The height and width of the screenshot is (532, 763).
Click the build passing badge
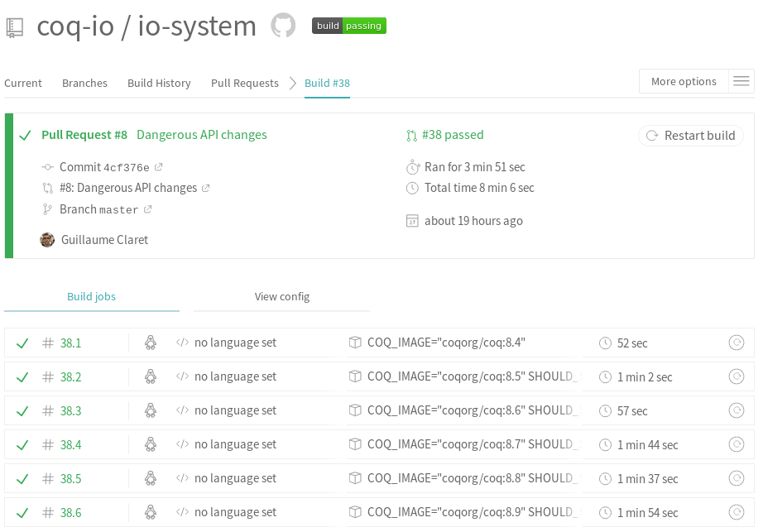349,26
